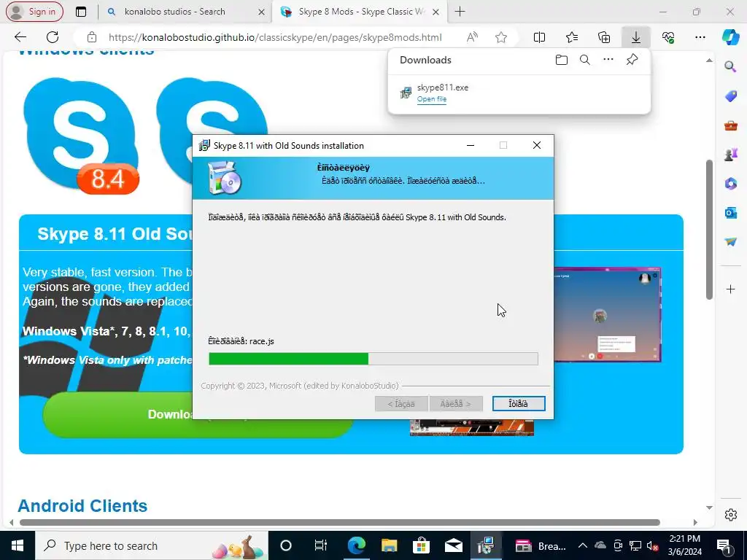The width and height of the screenshot is (747, 560).
Task: Open sidebar settings gear icon
Action: click(730, 515)
